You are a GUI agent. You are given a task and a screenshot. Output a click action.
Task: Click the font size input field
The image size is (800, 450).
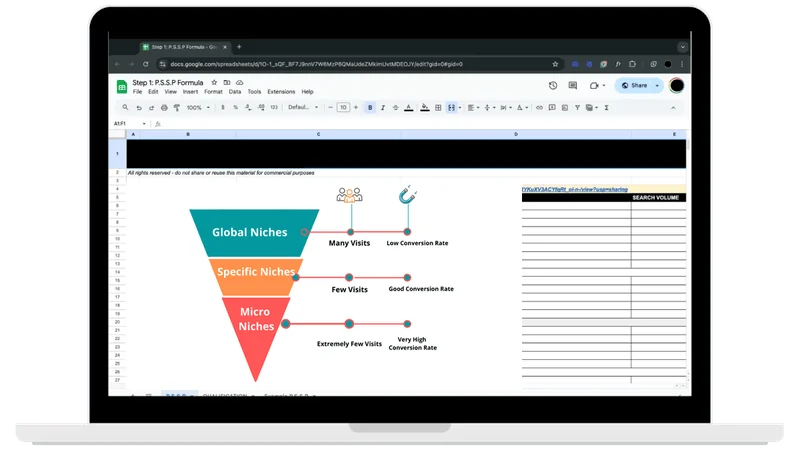(x=343, y=108)
